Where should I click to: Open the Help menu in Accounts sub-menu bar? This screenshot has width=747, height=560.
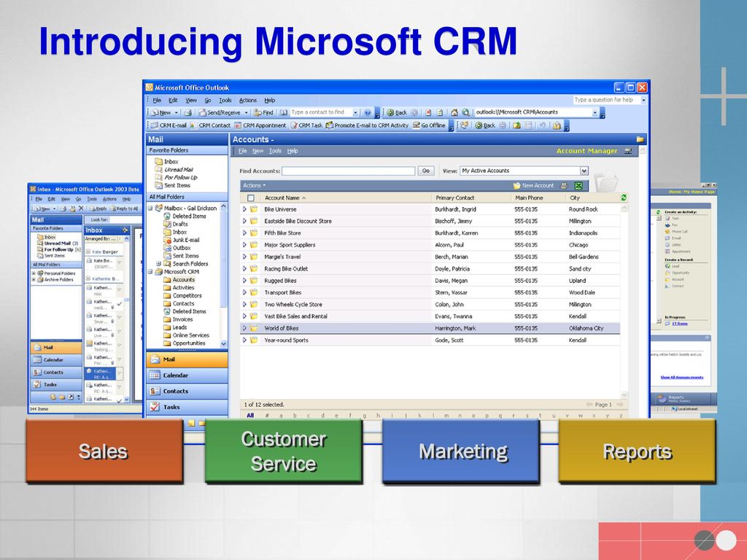(293, 151)
